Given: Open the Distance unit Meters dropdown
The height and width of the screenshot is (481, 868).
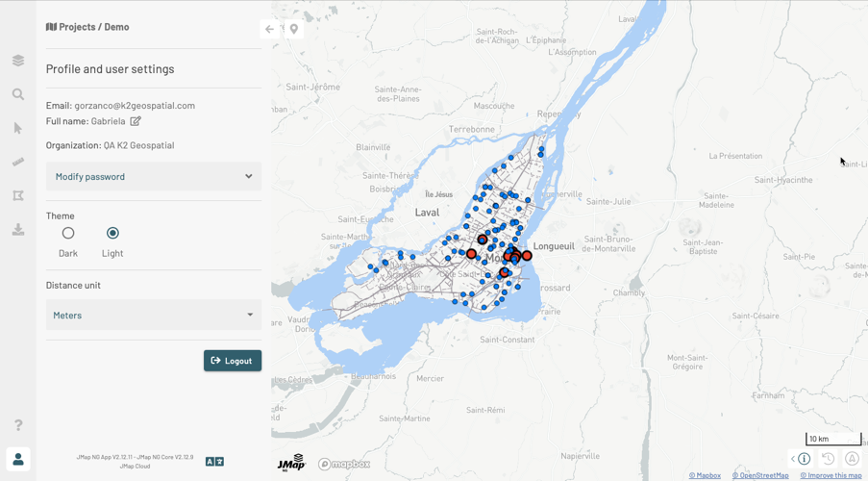Looking at the screenshot, I should (154, 316).
